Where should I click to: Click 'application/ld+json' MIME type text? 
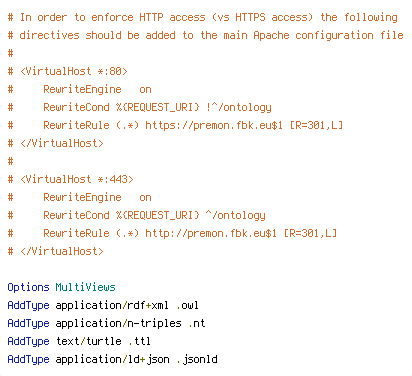point(112,359)
